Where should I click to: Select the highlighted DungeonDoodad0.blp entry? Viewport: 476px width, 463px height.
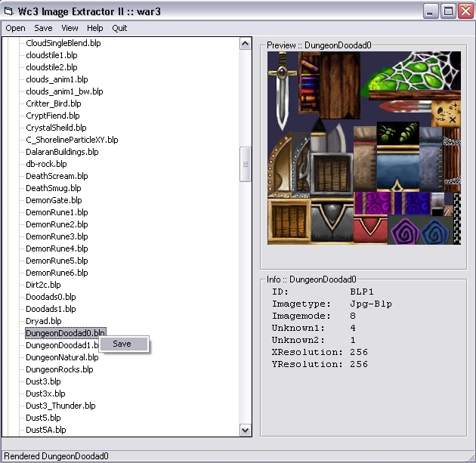pyautogui.click(x=66, y=333)
